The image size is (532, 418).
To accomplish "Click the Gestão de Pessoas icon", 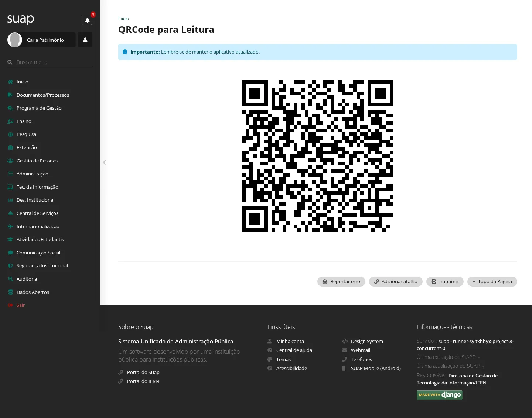I will coord(10,161).
